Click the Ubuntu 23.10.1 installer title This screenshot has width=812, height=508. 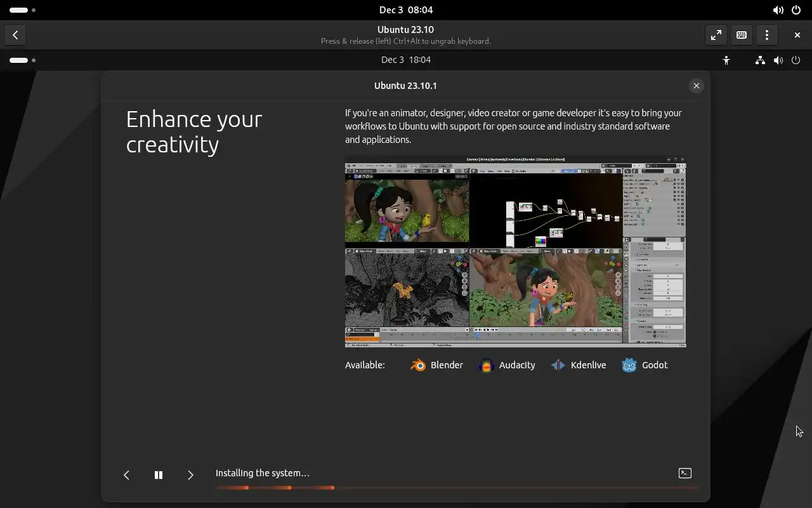point(405,86)
